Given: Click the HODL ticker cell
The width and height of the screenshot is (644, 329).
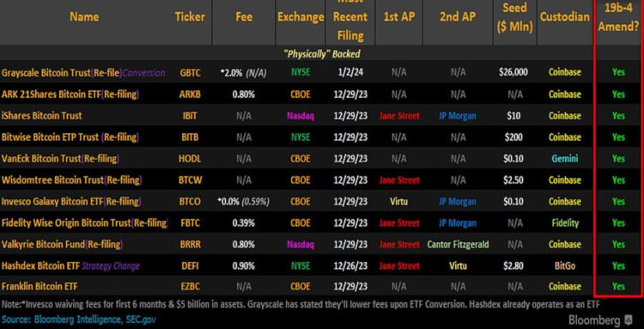Looking at the screenshot, I should click(190, 158).
